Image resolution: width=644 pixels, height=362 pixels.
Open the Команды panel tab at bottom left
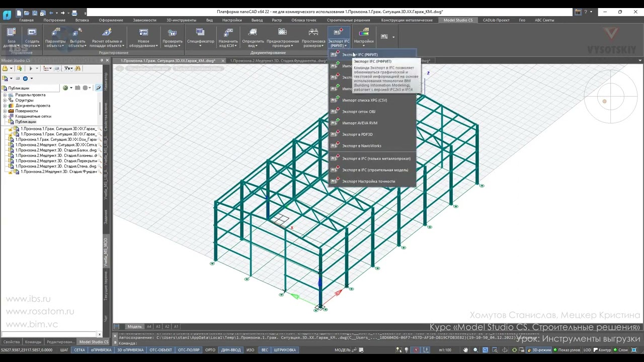pyautogui.click(x=33, y=342)
